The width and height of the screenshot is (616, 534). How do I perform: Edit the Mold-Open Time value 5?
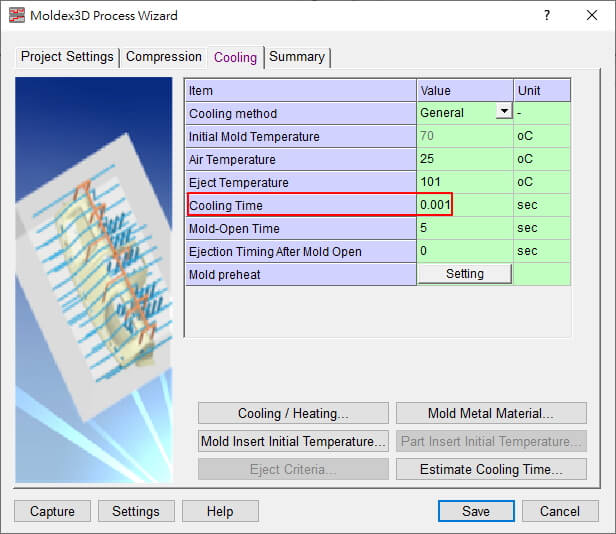tap(465, 228)
